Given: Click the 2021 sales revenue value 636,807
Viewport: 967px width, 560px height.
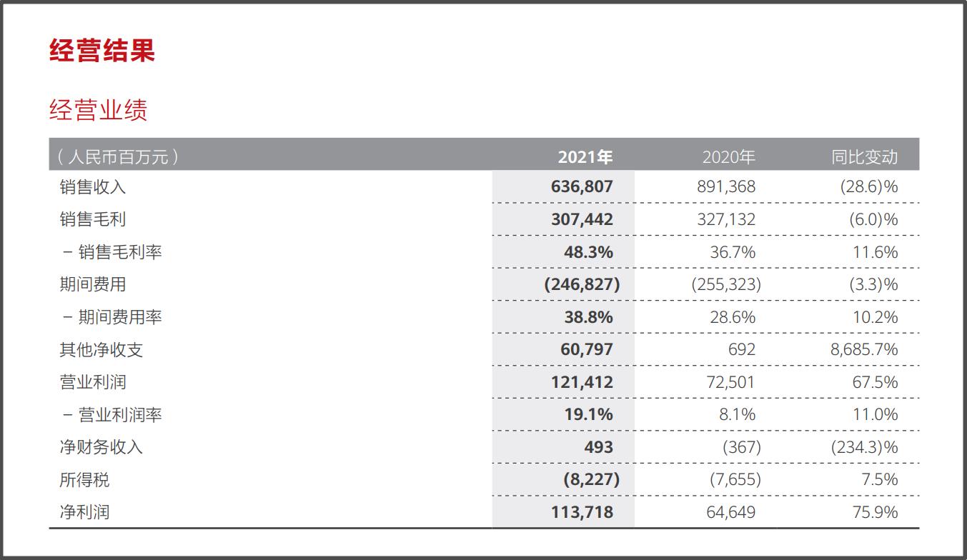Looking at the screenshot, I should tap(582, 187).
